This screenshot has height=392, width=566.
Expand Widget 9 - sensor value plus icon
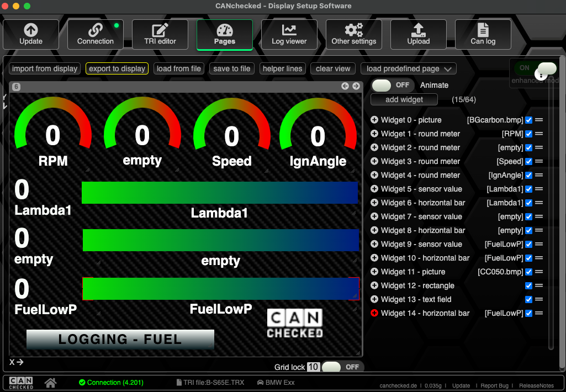374,243
